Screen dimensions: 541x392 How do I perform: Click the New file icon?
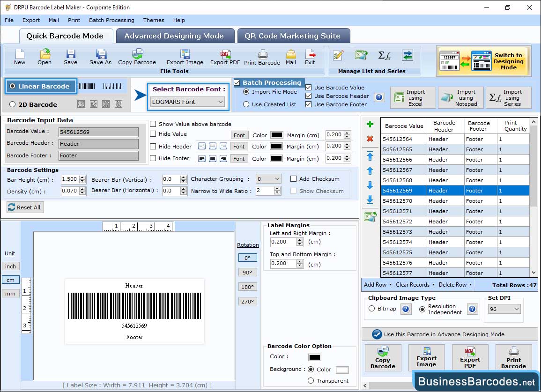pyautogui.click(x=19, y=57)
